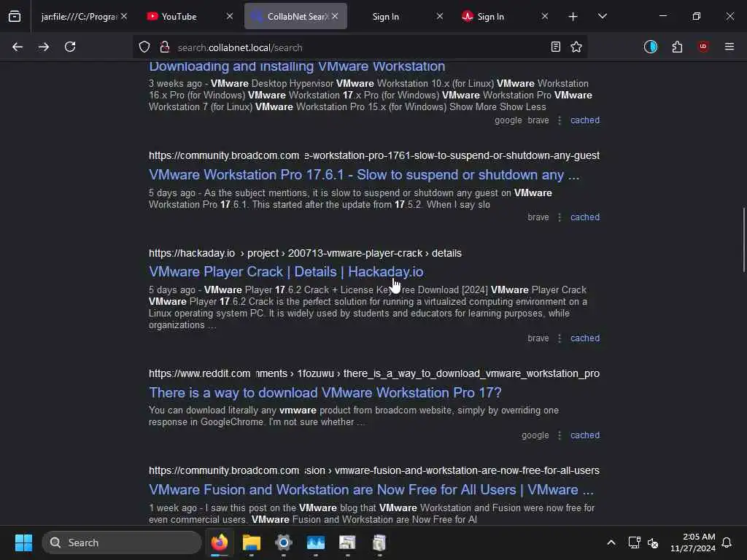Go back to previous page
Screen dimensions: 747x560
tap(18, 47)
